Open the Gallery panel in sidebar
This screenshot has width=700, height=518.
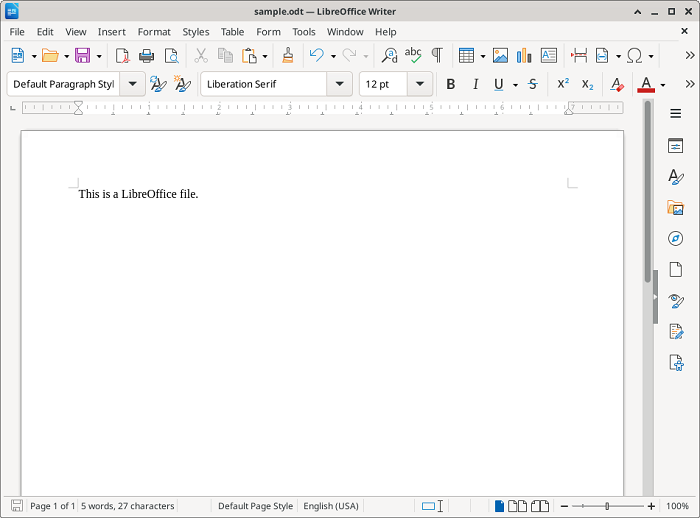pyautogui.click(x=676, y=208)
